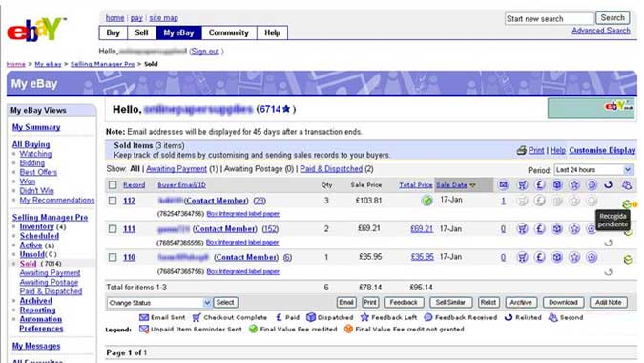
Task: Click the Print button below the table
Action: (x=370, y=303)
